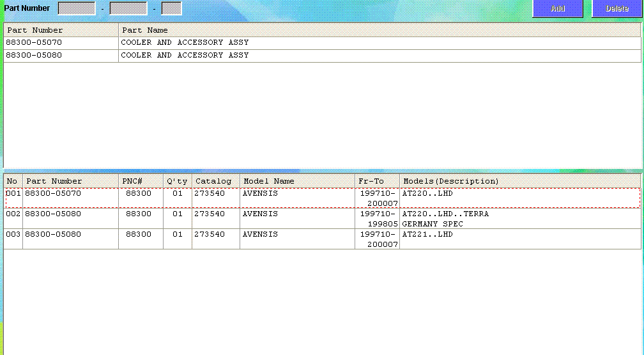Focus the first Part Number input box
This screenshot has width=644, height=355.
click(x=77, y=8)
